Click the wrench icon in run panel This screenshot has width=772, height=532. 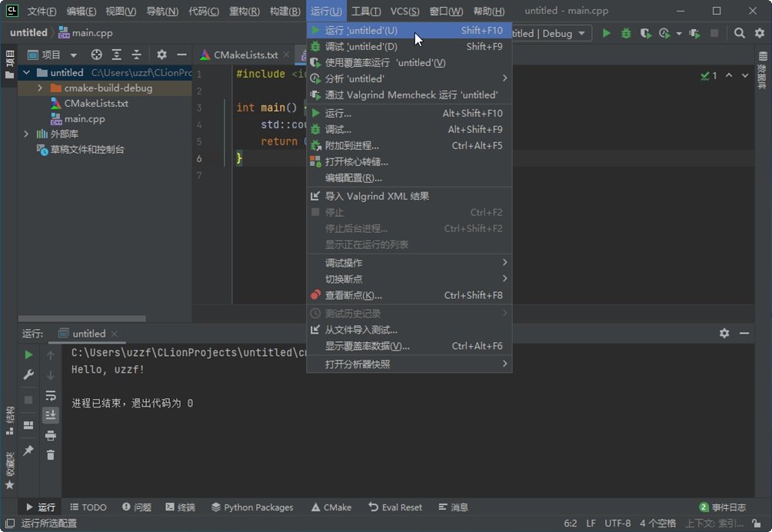(28, 375)
